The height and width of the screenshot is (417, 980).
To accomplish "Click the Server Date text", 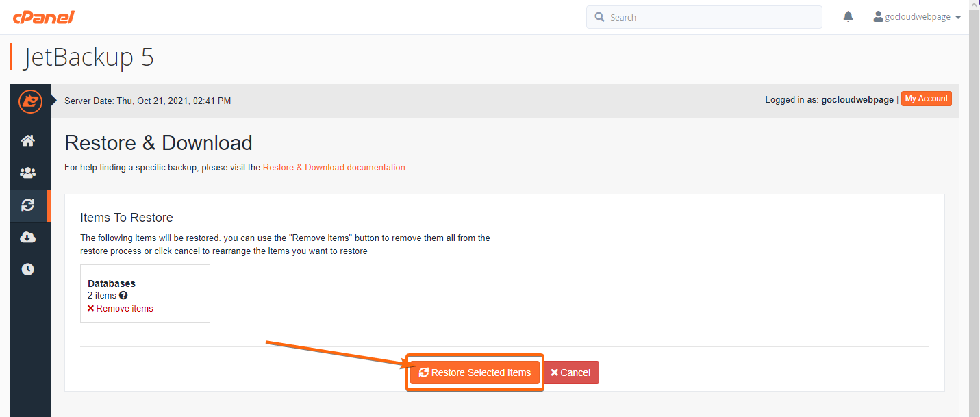I will point(148,101).
